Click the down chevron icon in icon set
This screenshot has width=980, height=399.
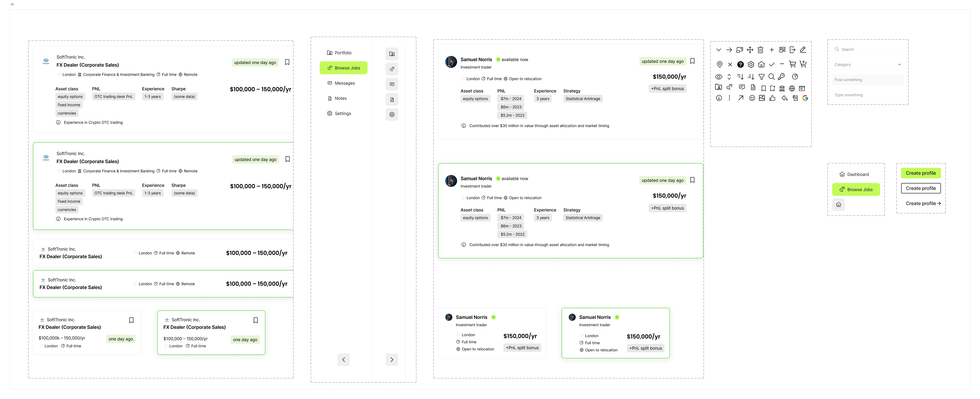(719, 50)
